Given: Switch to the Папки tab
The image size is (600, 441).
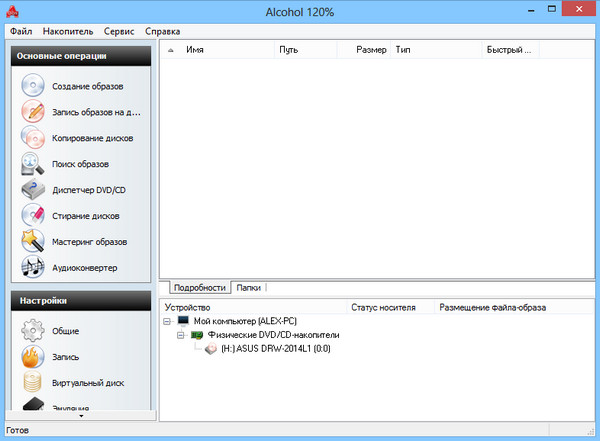Looking at the screenshot, I should [x=248, y=287].
